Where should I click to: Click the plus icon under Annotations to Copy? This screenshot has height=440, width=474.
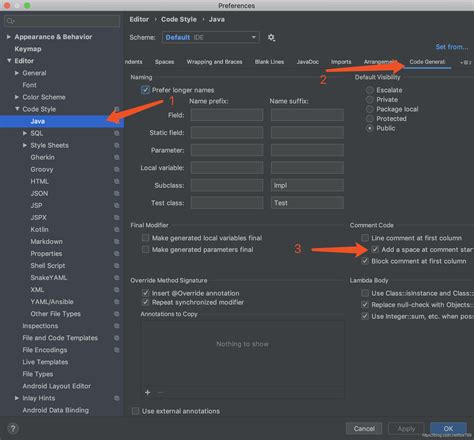point(148,393)
